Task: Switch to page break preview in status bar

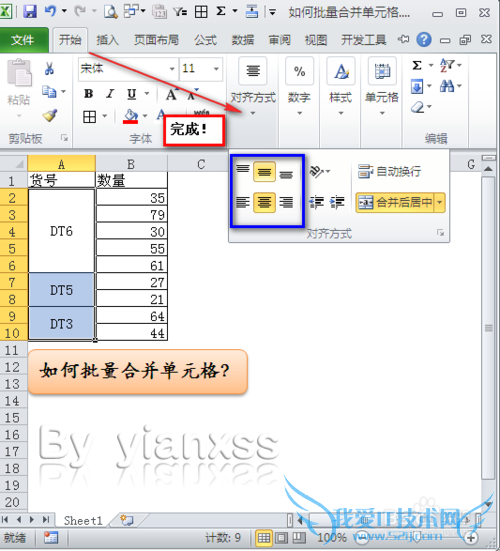Action: click(x=299, y=538)
